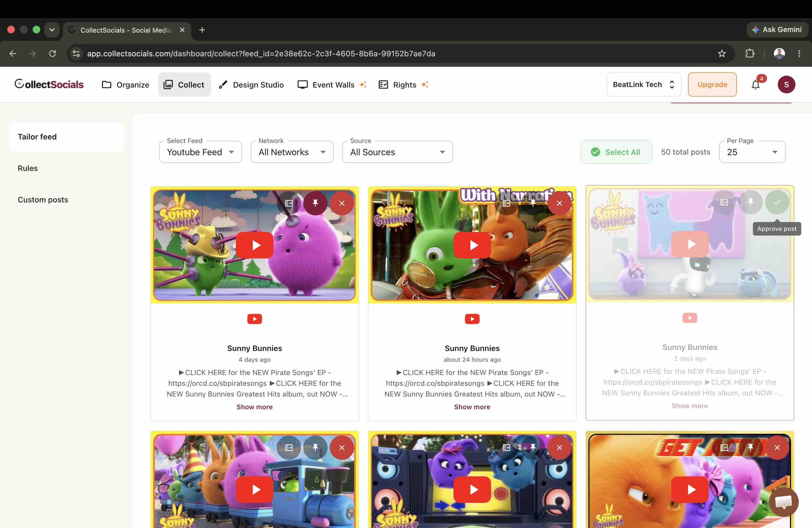Image resolution: width=812 pixels, height=528 pixels.
Task: Show more on about 24 hours ago post
Action: coord(472,407)
